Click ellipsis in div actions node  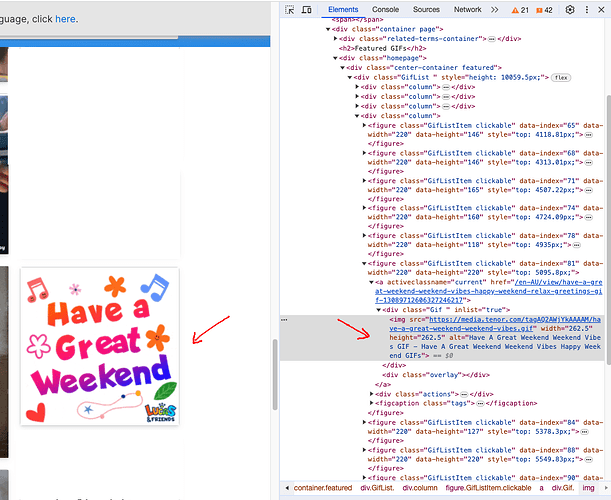[464, 394]
